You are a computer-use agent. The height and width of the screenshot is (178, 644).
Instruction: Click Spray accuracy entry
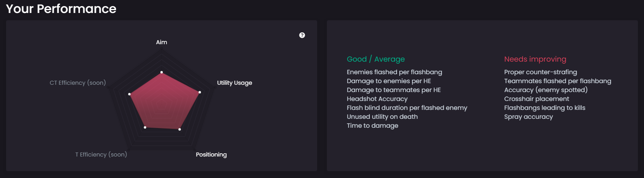coord(528,117)
